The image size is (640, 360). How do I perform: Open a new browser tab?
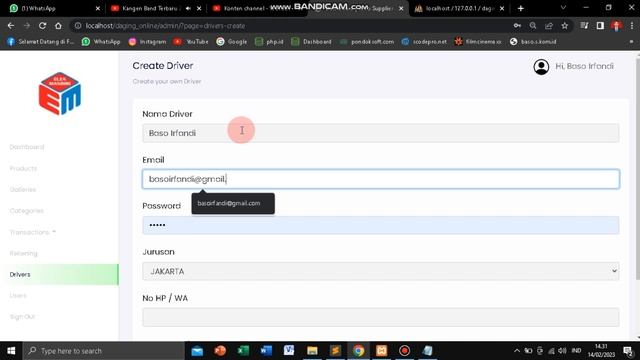pyautogui.click(x=520, y=8)
